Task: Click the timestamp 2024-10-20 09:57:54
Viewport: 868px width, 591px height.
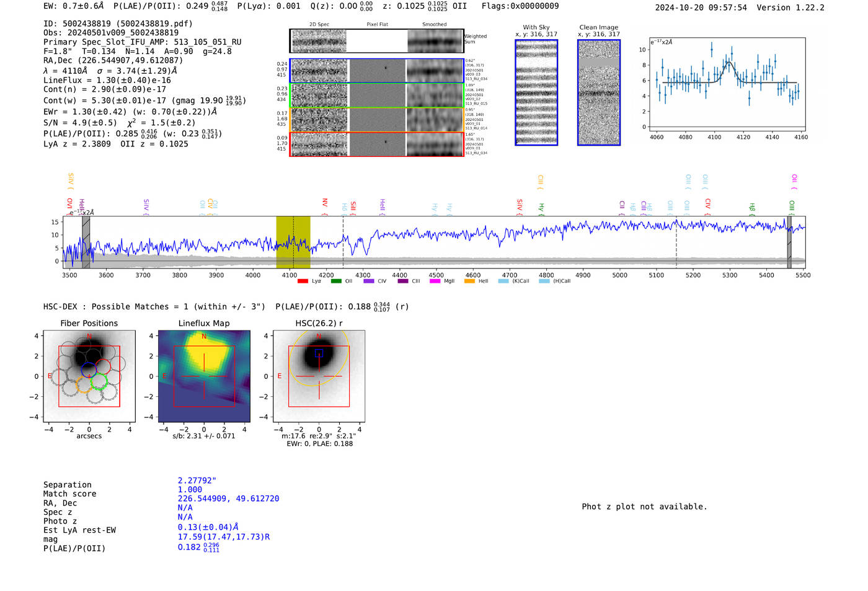Action: pos(701,7)
